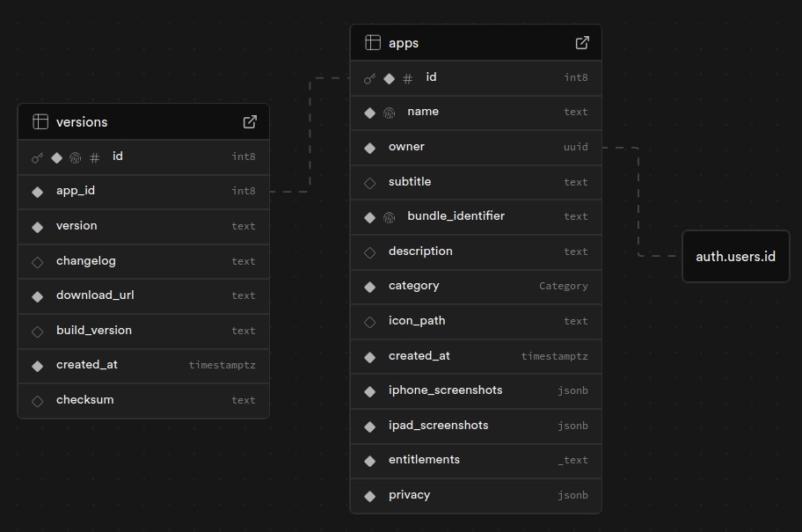Open versions table via external link icon
The height and width of the screenshot is (532, 802).
click(x=250, y=121)
